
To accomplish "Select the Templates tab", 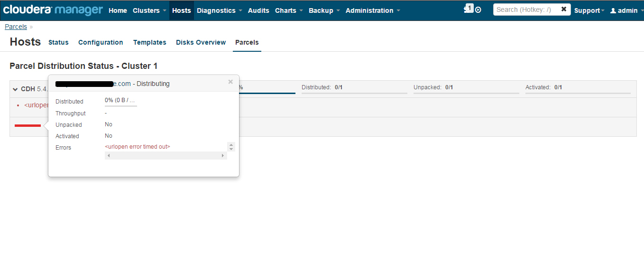I will pos(149,42).
